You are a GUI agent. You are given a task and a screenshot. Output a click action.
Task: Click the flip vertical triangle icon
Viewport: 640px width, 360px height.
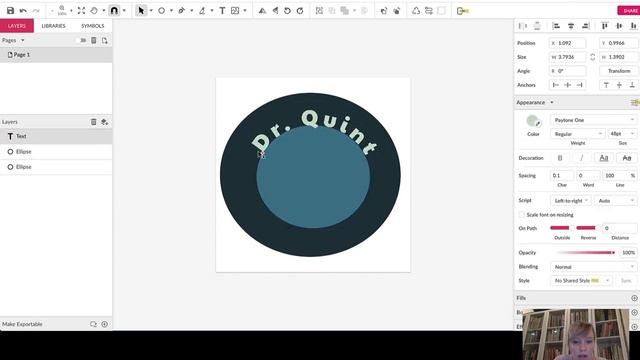262,11
